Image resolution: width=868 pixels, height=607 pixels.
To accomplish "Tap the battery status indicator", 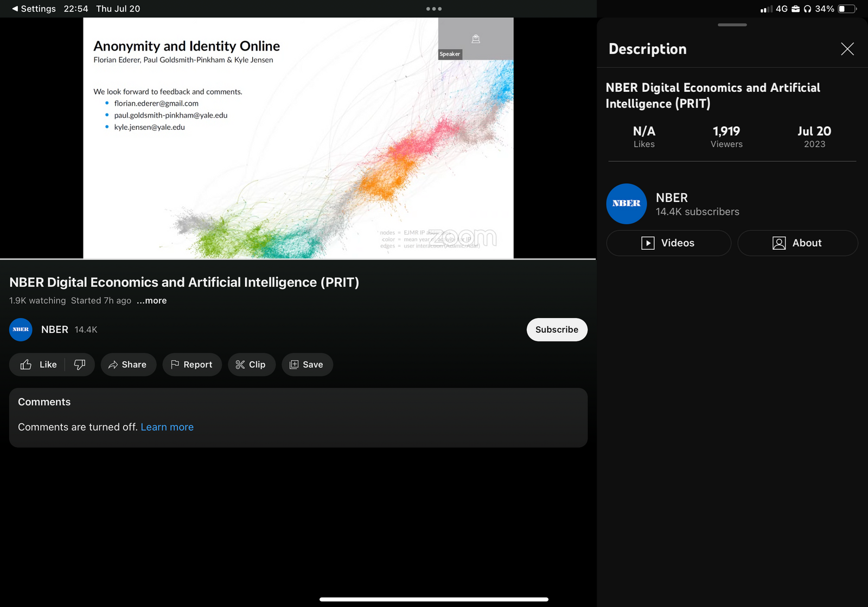I will (x=847, y=9).
